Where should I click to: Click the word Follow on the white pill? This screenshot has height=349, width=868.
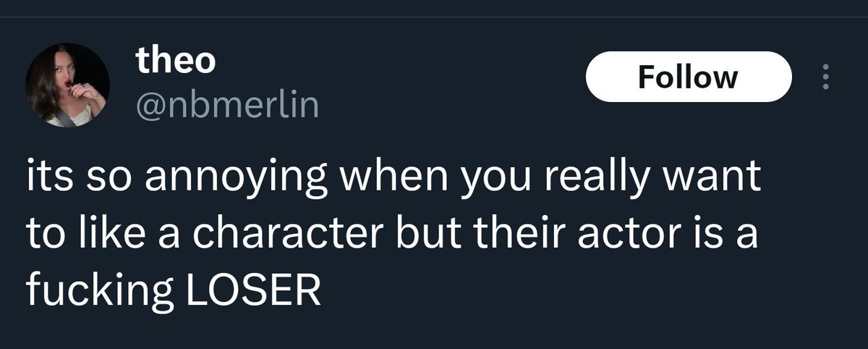689,76
